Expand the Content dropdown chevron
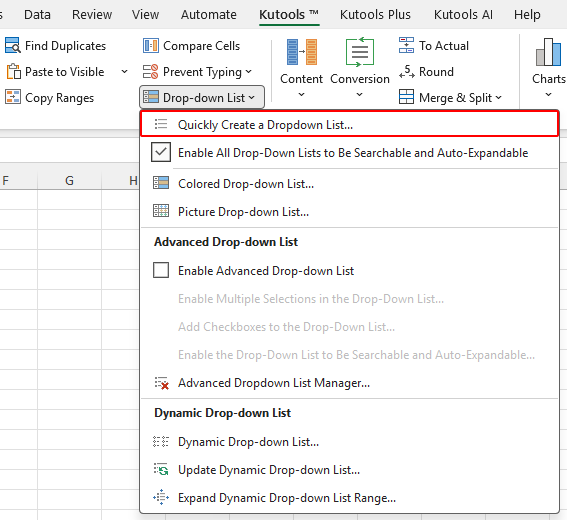The image size is (567, 520). click(x=301, y=95)
